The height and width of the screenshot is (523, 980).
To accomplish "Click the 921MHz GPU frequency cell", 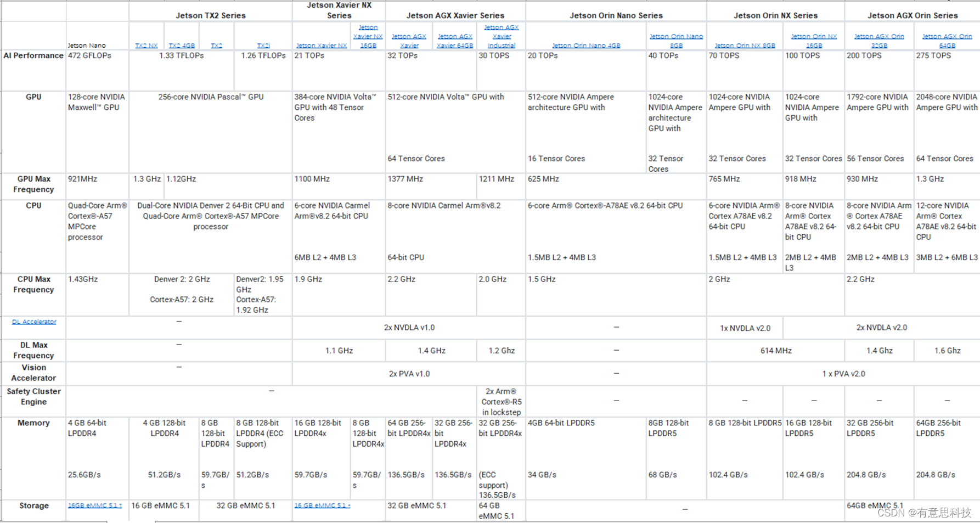I will [x=83, y=179].
